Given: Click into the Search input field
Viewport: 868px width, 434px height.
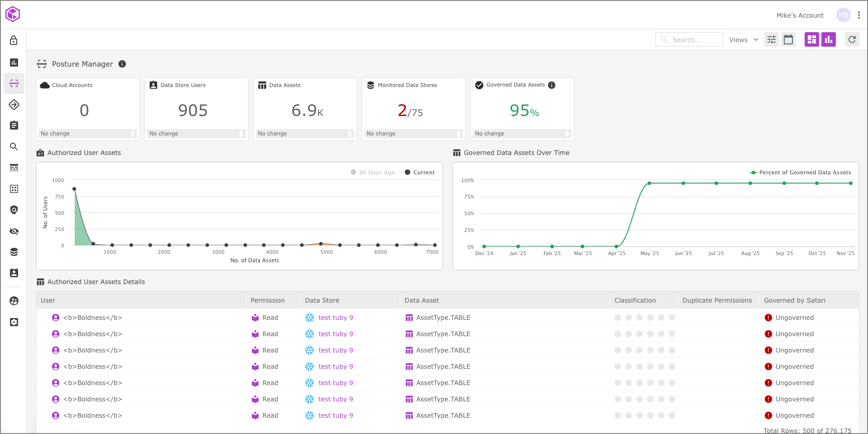Looking at the screenshot, I should [689, 40].
